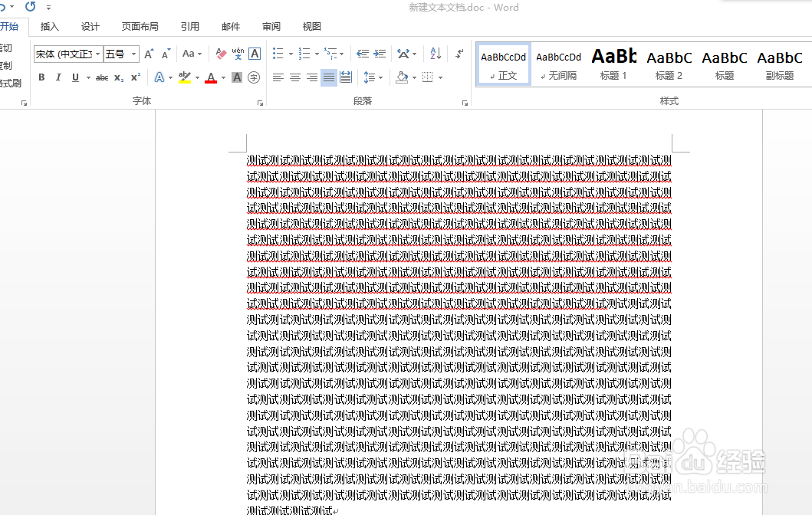Screen dimensions: 812x515
Task: Apply yellow text highlight color
Action: pos(185,77)
